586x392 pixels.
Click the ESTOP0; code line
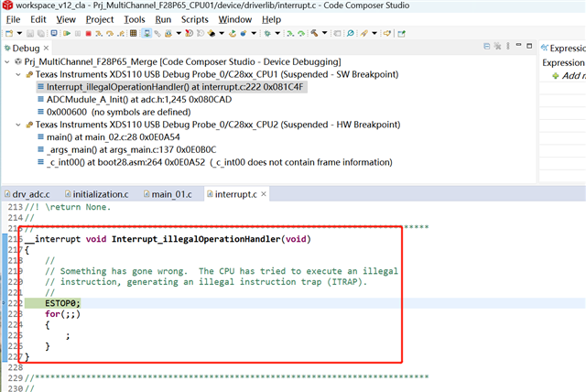(x=62, y=303)
